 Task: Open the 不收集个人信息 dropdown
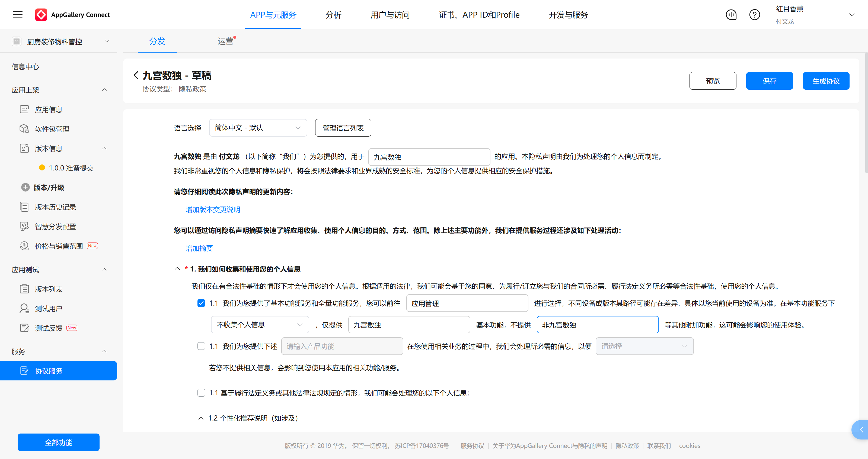tap(260, 325)
